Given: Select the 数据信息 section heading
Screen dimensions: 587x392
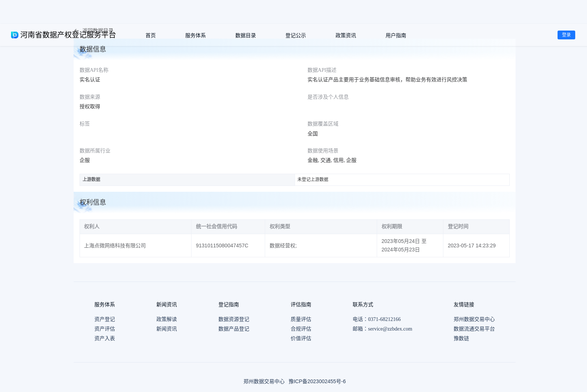Looking at the screenshot, I should tap(93, 49).
